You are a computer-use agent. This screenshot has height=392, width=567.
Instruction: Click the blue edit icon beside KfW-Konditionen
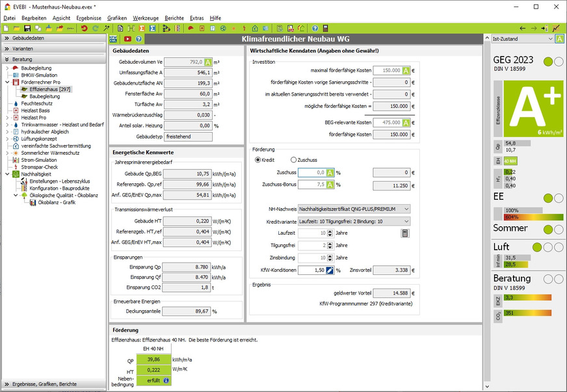coord(330,270)
